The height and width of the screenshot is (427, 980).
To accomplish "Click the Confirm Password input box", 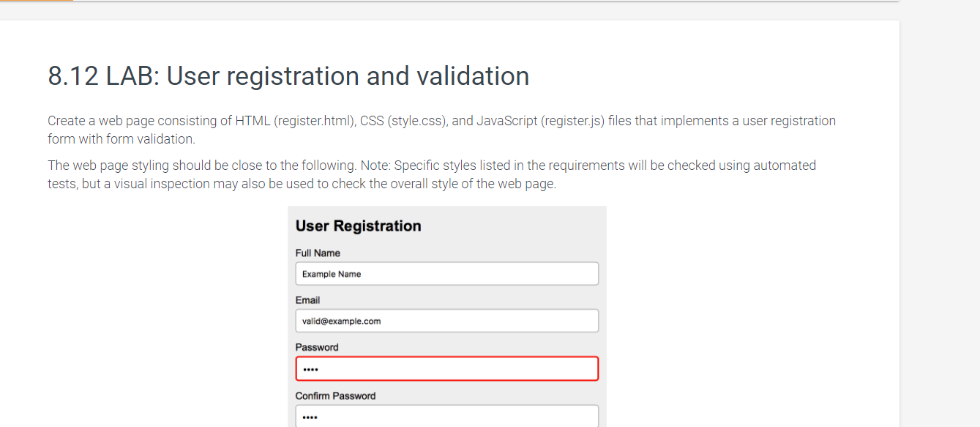I will [x=447, y=416].
